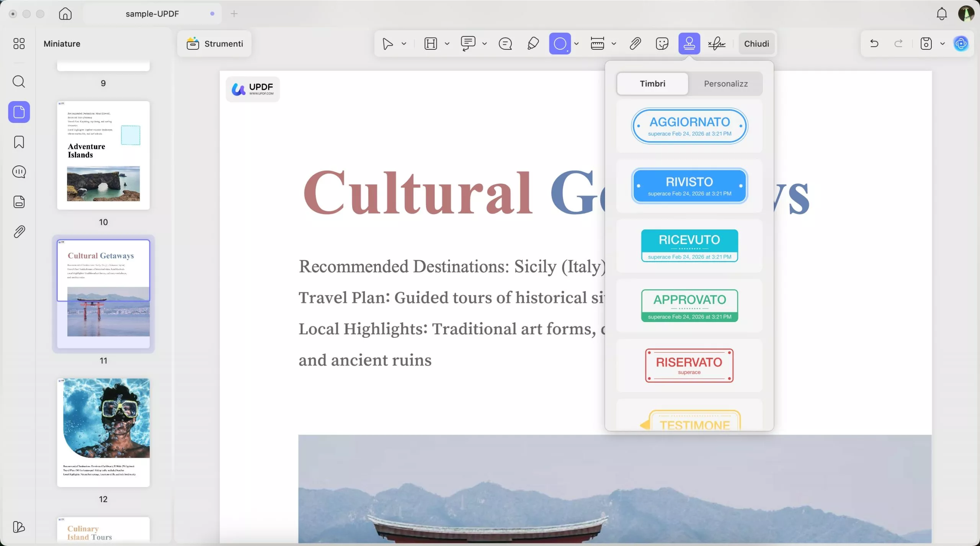Expand the shape tool dropdown
This screenshot has width=980, height=546.
point(576,43)
